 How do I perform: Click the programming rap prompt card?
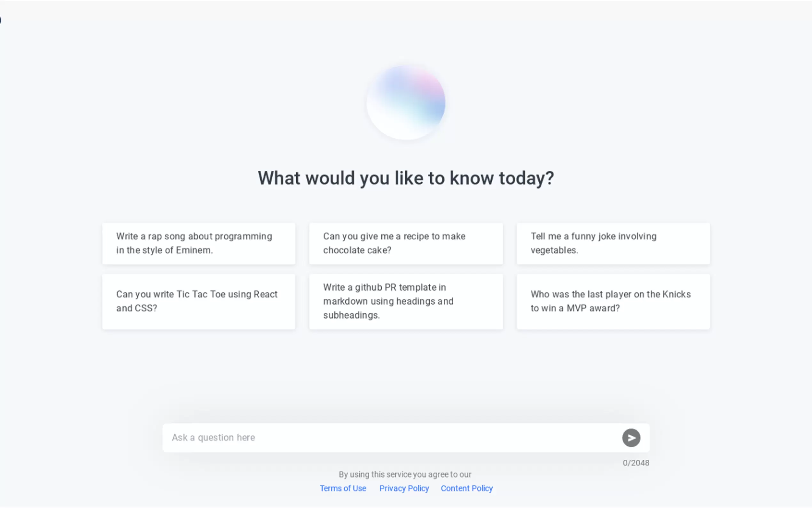click(x=199, y=243)
